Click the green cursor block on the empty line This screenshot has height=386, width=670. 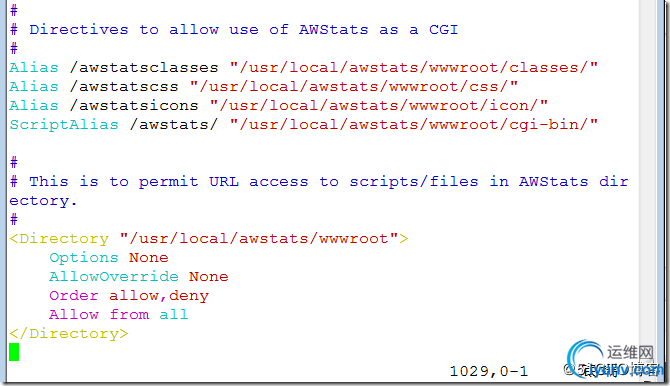[x=14, y=352]
